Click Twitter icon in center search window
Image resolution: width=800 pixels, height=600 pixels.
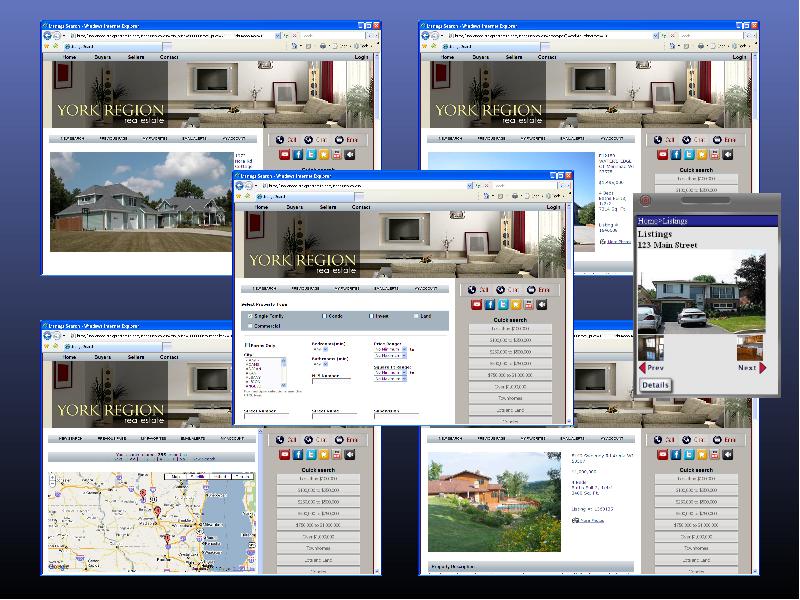(503, 305)
